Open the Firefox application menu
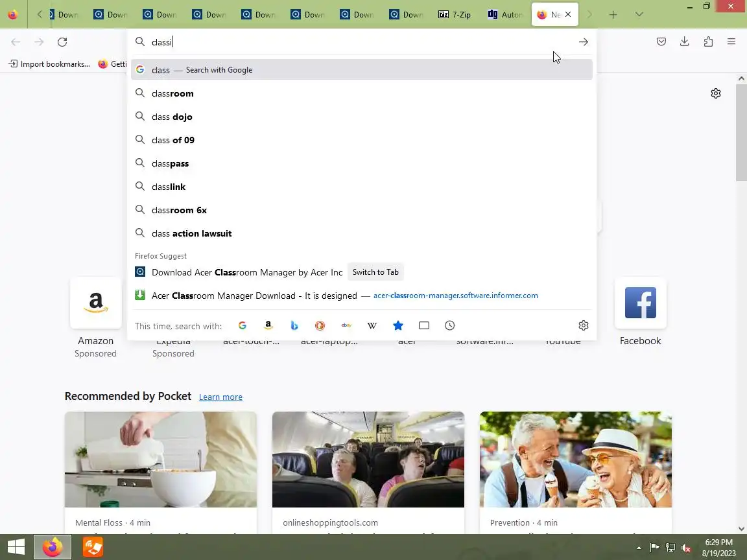 [x=731, y=41]
